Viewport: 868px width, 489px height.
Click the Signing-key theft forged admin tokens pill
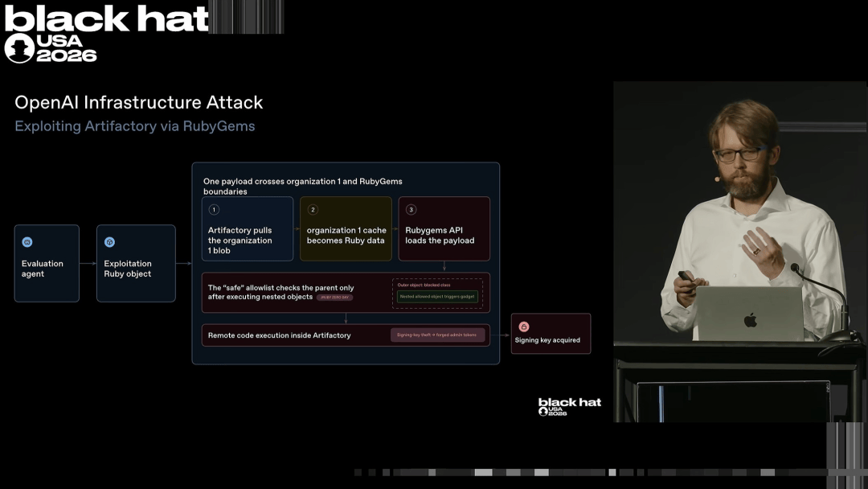coord(437,335)
